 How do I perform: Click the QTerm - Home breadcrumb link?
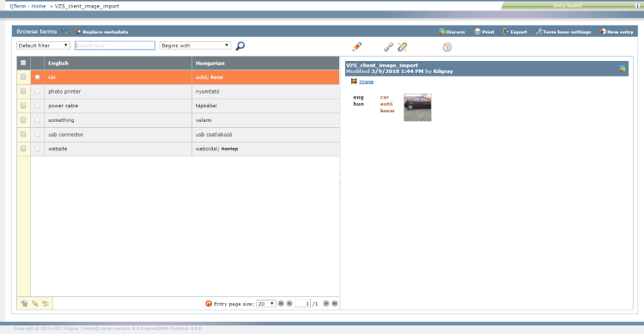[x=27, y=6]
